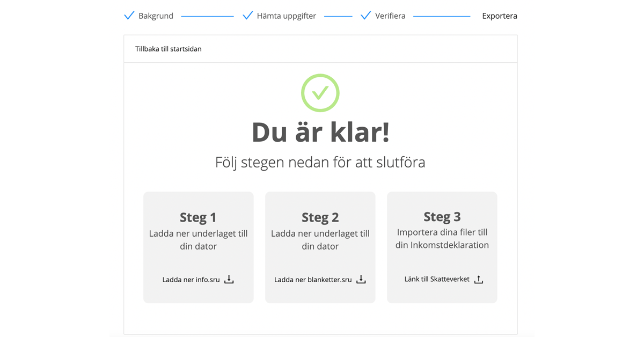Click the large green checkmark circle

pos(320,93)
